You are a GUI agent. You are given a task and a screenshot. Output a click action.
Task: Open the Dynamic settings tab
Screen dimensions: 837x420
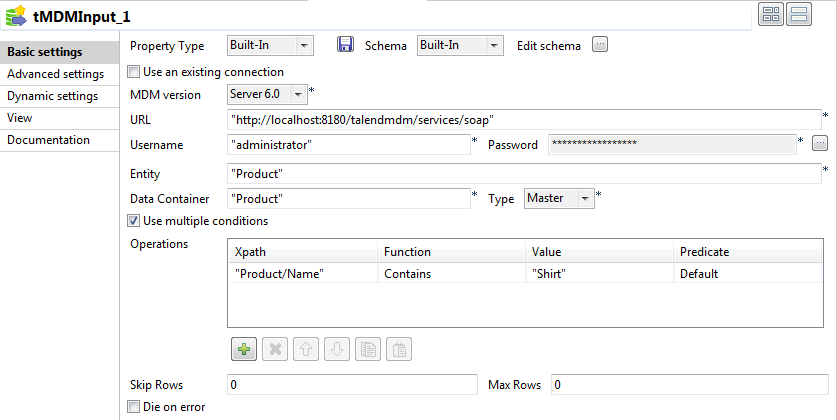tap(52, 96)
